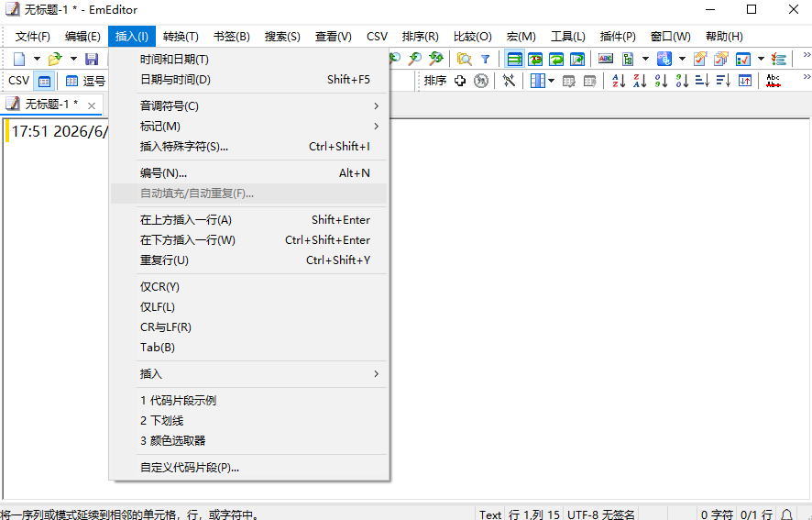Click the notification bell in status bar
812x520 pixels.
(x=786, y=514)
